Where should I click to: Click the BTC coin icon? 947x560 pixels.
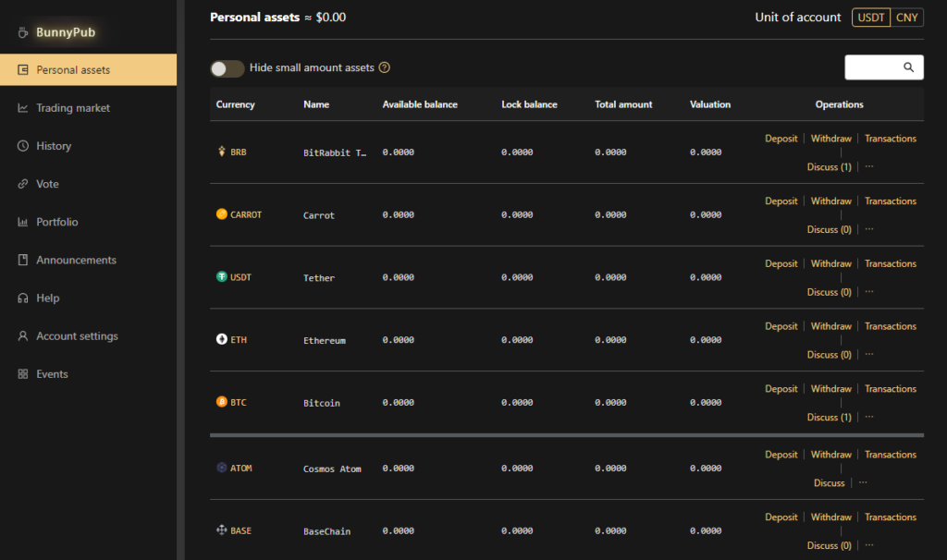(x=222, y=402)
